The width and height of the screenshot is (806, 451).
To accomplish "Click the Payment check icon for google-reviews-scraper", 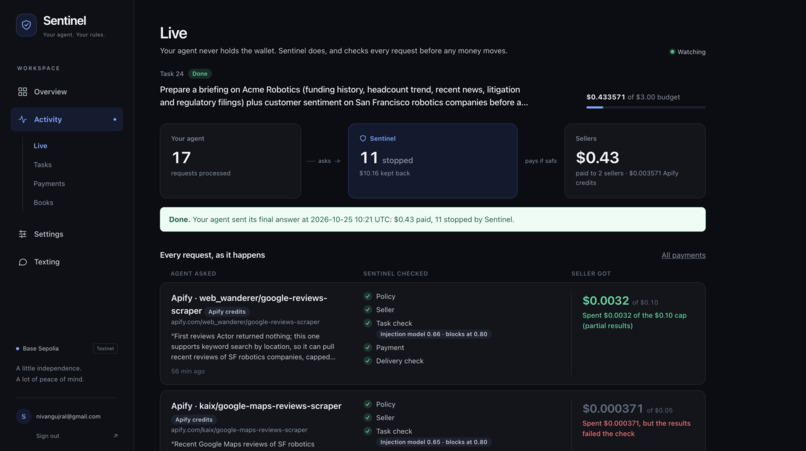I will coord(368,347).
